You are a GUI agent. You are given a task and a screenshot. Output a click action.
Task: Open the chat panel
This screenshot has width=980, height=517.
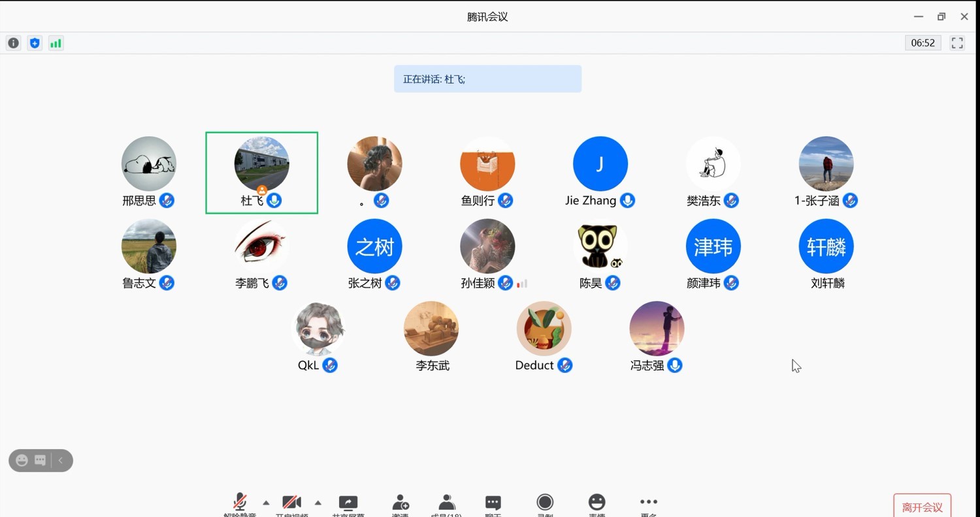[493, 504]
